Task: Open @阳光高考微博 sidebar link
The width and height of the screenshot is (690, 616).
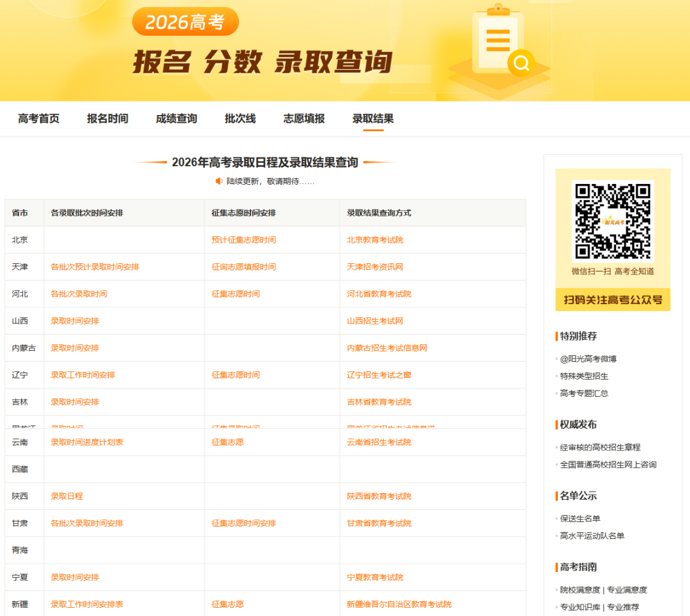Action: (x=588, y=359)
